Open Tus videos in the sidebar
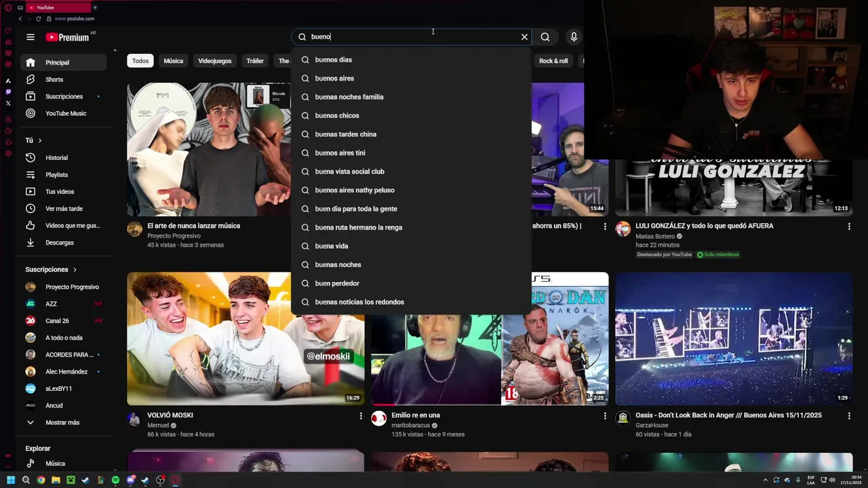 [64, 192]
